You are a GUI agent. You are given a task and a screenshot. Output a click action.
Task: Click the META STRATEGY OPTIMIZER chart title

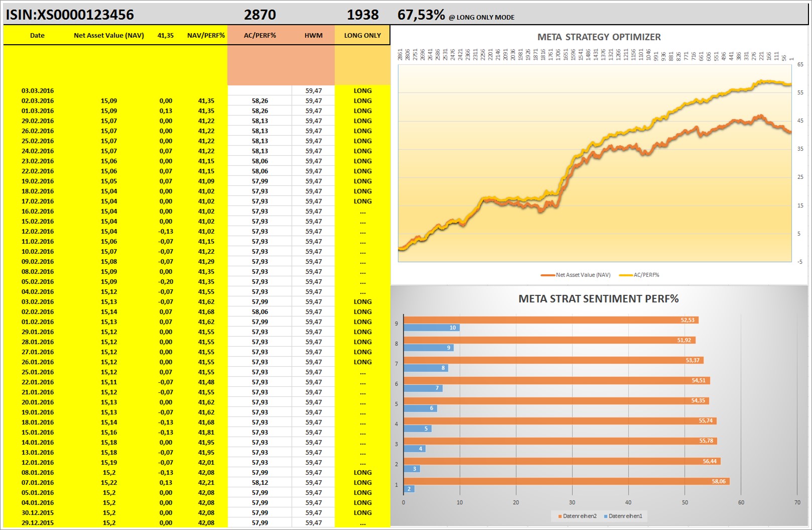[599, 36]
